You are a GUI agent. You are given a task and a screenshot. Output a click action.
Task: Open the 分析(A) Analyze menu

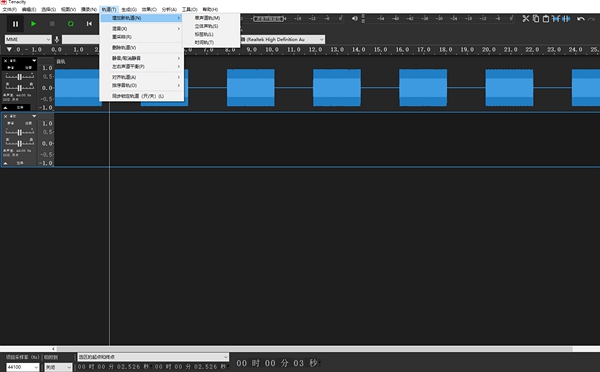pos(169,9)
